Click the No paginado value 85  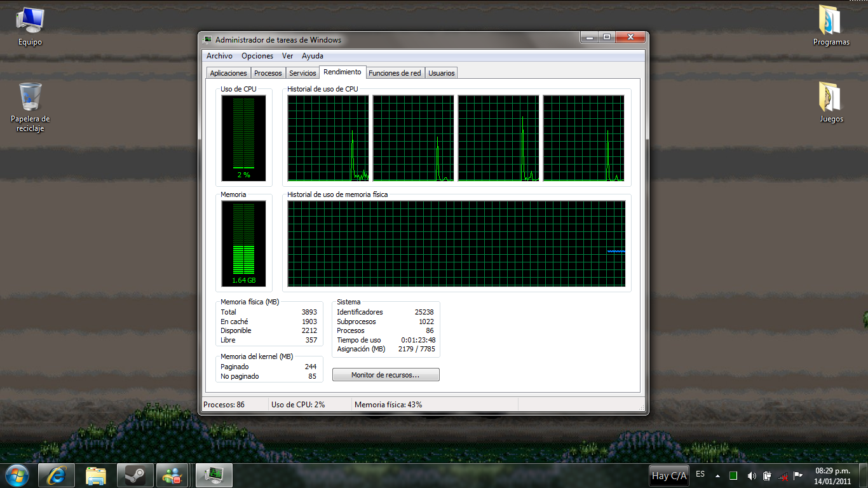pos(313,376)
